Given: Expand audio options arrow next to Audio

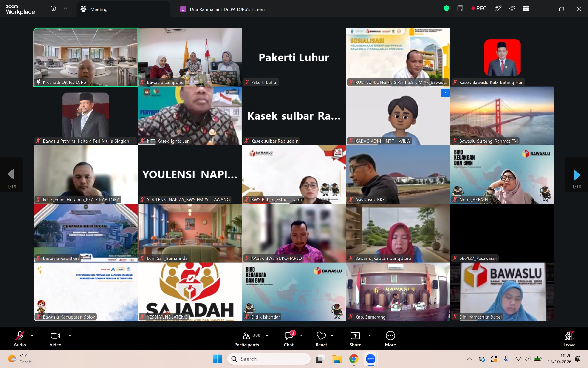Looking at the screenshot, I should (32, 336).
